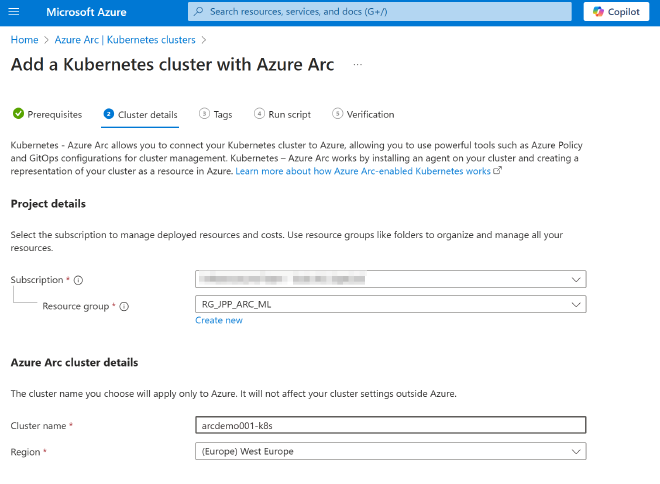660x484 pixels.
Task: Click the external link icon after Learn more
Action: (497, 170)
